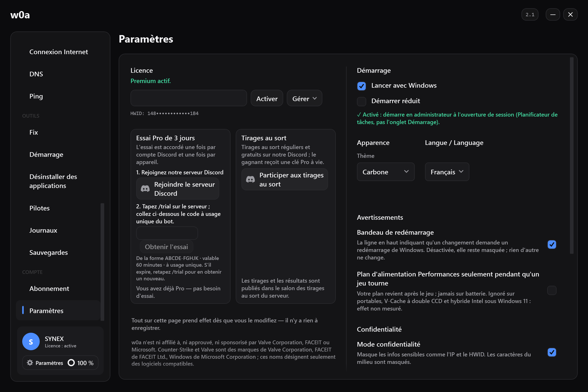Image resolution: width=588 pixels, height=392 pixels.
Task: Go to Pilotes in sidebar
Action: 58,208
